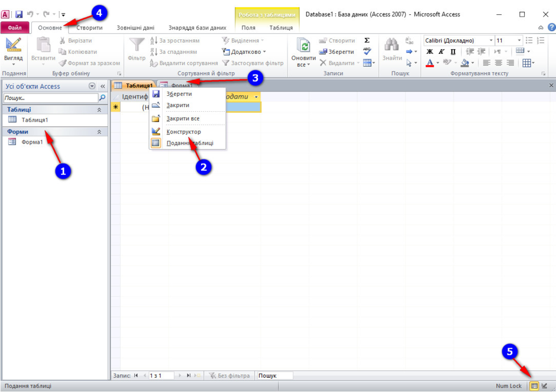
Task: Click Створити in the Записи group
Action: pyautogui.click(x=337, y=40)
